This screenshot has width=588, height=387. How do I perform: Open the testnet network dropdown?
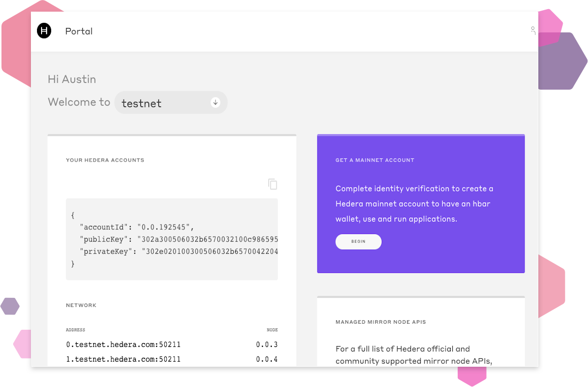pyautogui.click(x=171, y=103)
